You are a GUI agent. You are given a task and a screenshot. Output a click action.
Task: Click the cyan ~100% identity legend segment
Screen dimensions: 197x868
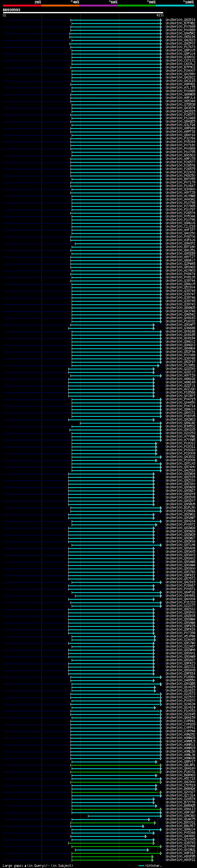[x=175, y=6]
